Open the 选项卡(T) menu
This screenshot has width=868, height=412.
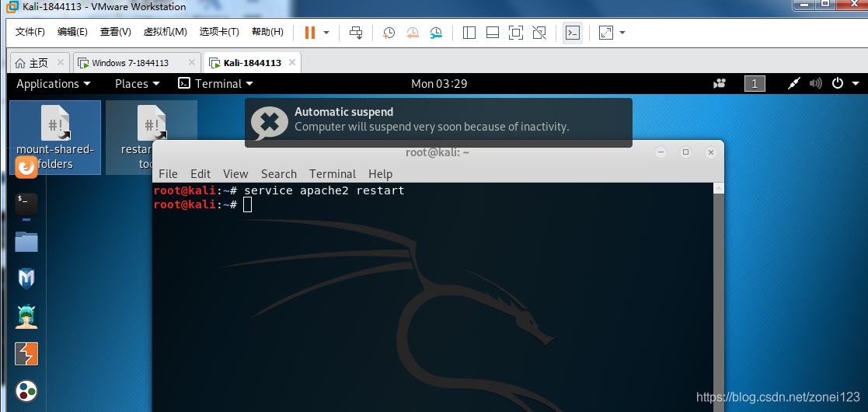(219, 32)
